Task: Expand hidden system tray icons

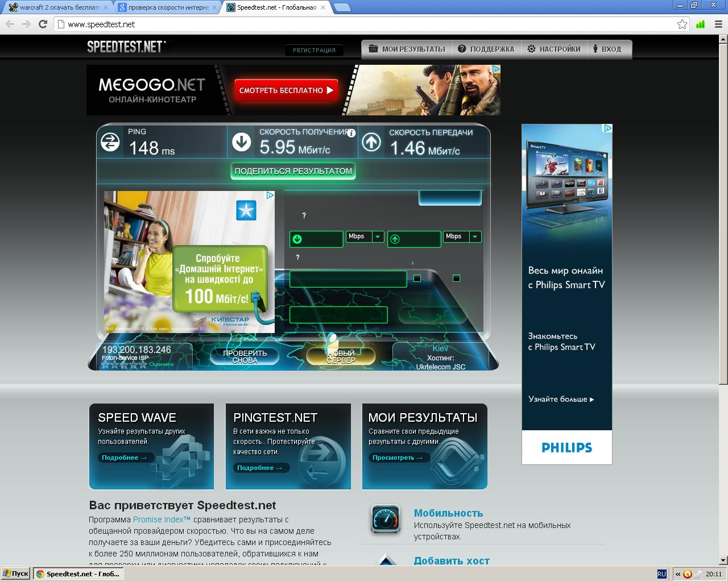Action: pos(678,574)
